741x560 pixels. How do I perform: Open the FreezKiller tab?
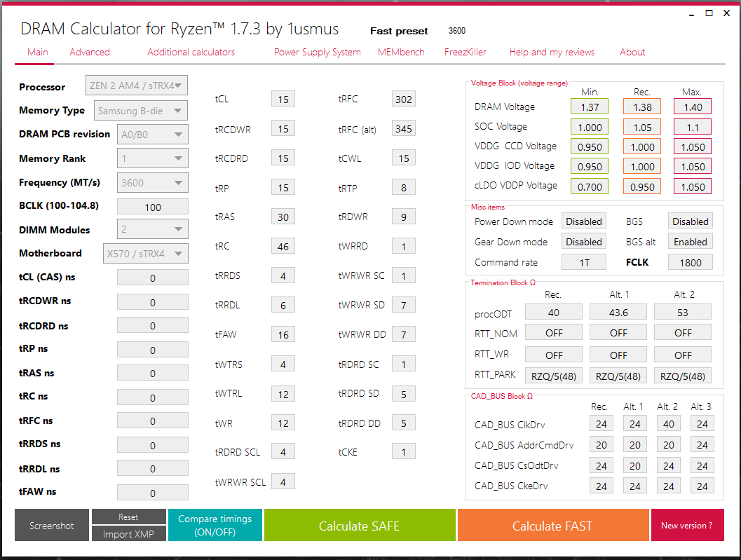tap(465, 52)
